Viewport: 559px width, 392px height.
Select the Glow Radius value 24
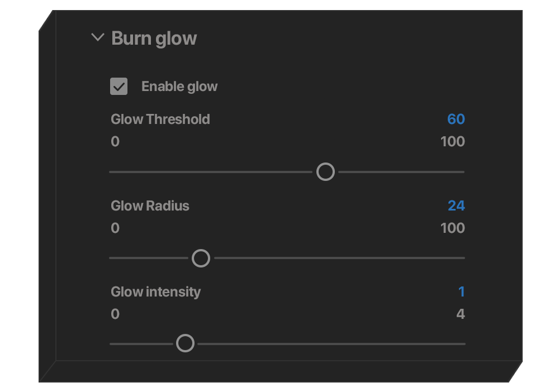(456, 205)
